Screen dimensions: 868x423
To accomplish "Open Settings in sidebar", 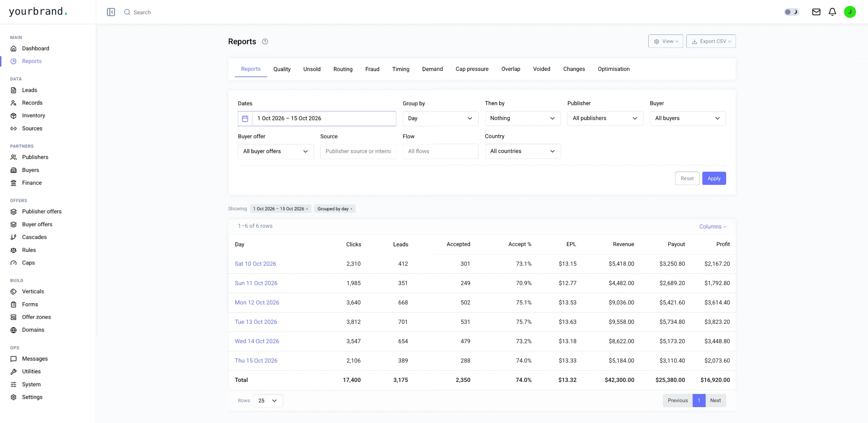I will (32, 397).
